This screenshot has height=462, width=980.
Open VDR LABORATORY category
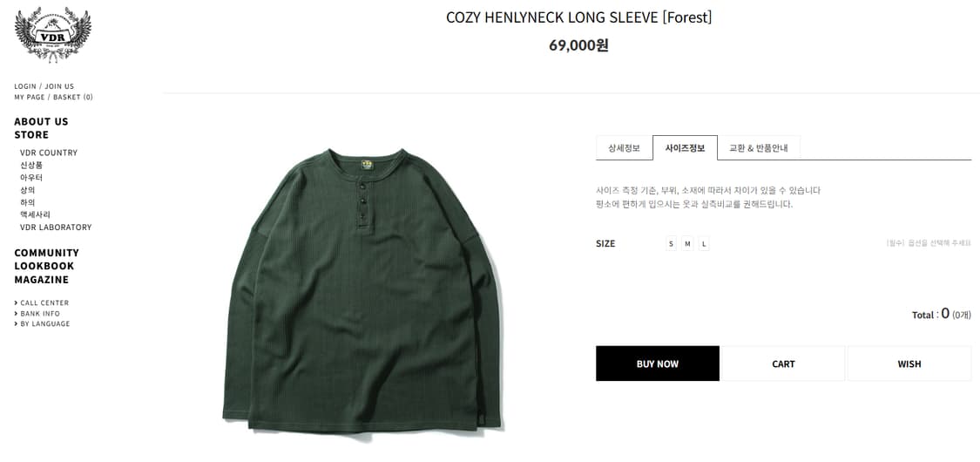(x=56, y=227)
